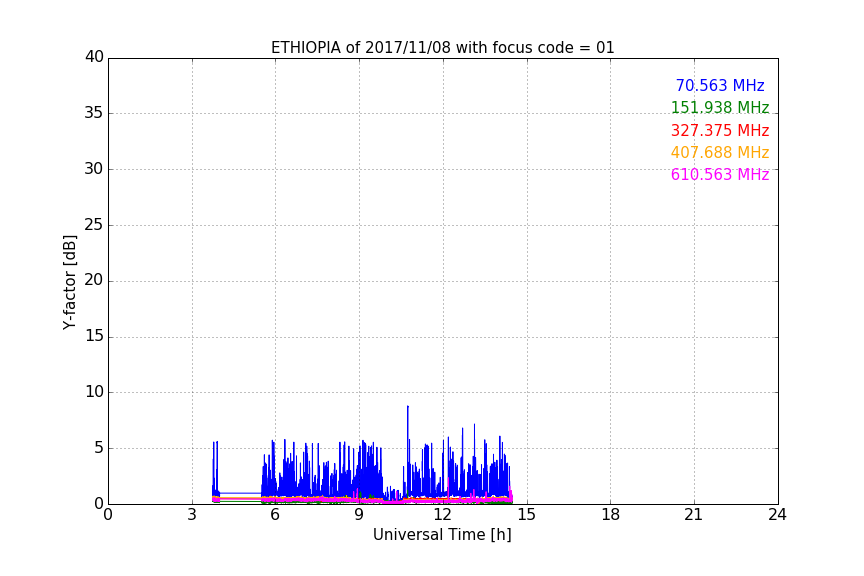
Task: Click the 'Universal Time [h]' axis label
Action: 442,535
